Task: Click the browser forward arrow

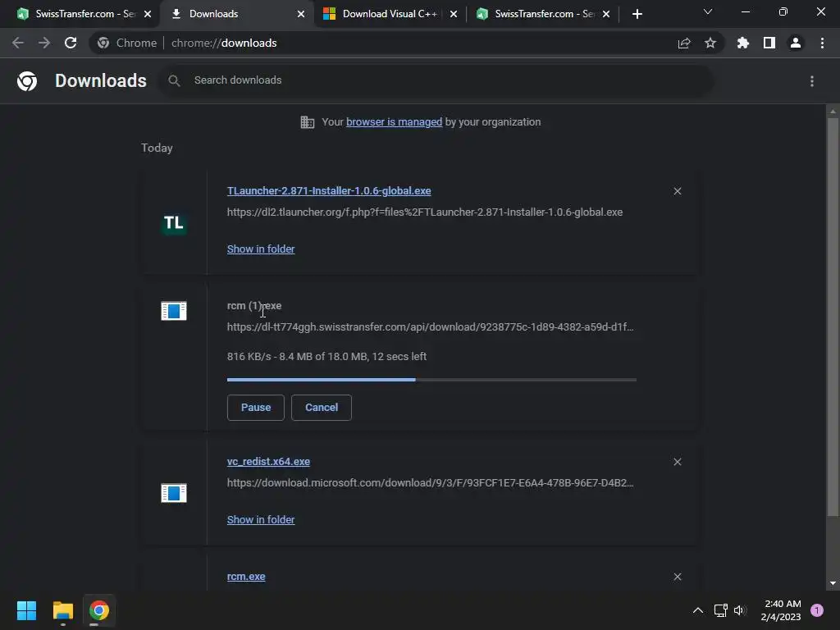Action: click(x=44, y=43)
